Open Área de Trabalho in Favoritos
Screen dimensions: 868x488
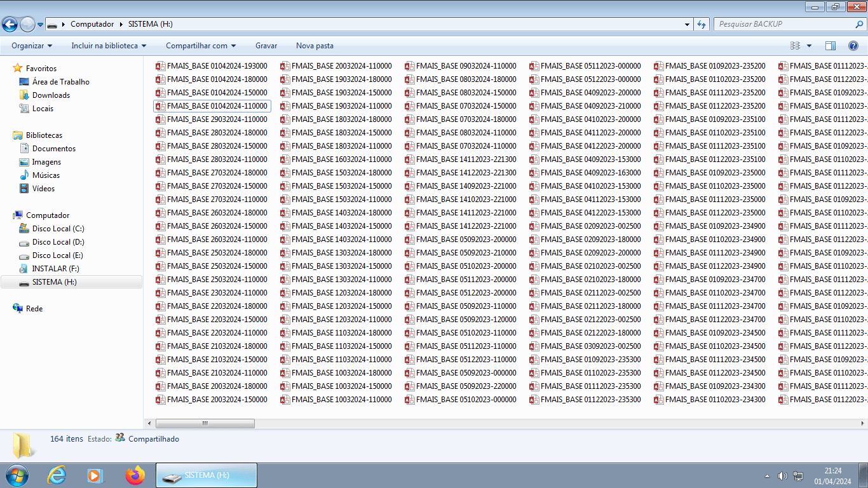[61, 82]
